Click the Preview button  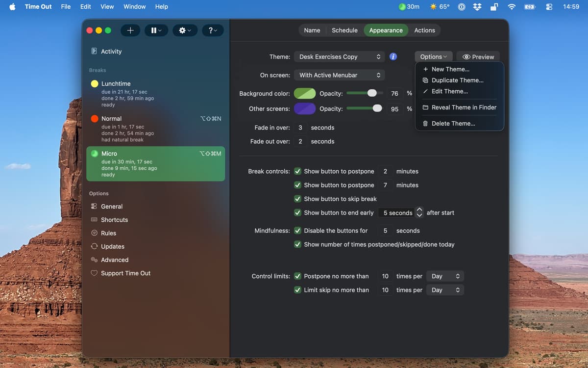(478, 57)
